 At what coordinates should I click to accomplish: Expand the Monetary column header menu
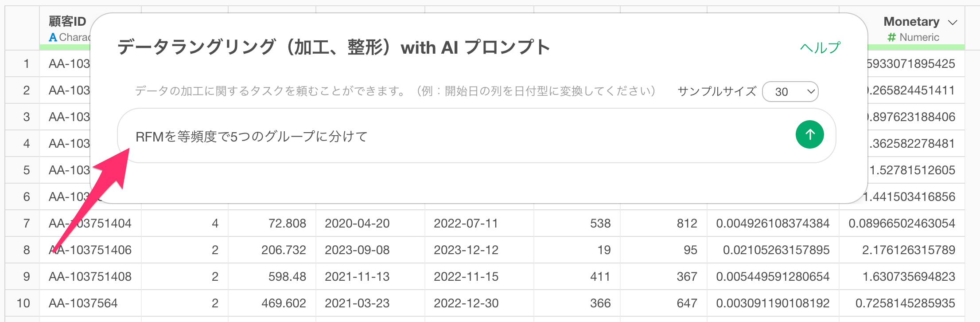click(953, 22)
